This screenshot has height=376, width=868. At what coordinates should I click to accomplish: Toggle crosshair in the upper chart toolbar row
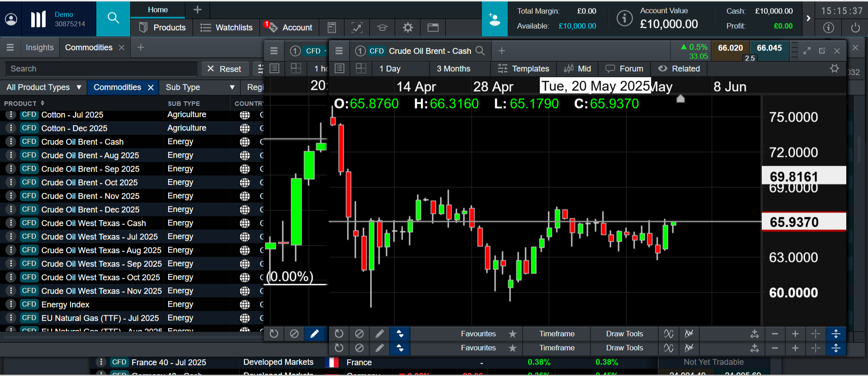pos(816,334)
